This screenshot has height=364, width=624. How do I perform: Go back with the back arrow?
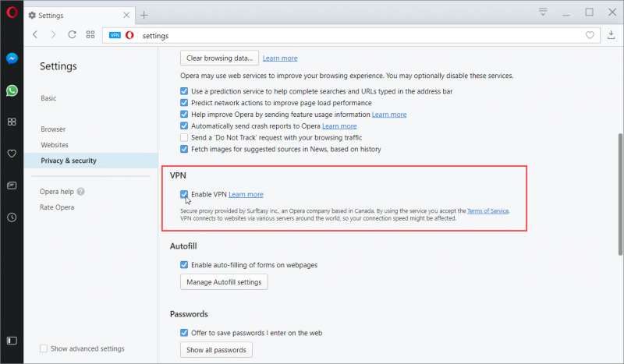click(x=35, y=34)
